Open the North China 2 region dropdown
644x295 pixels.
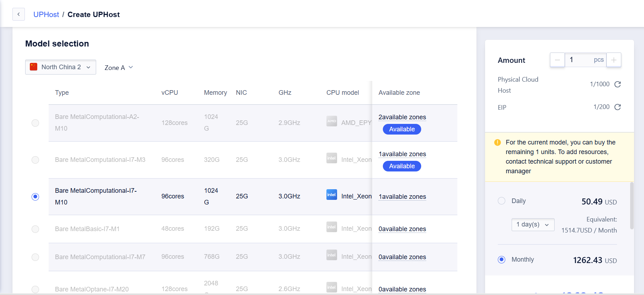[61, 67]
